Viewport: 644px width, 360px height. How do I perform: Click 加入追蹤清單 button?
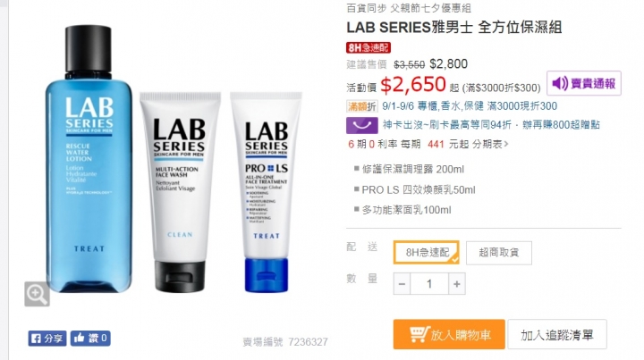point(557,335)
